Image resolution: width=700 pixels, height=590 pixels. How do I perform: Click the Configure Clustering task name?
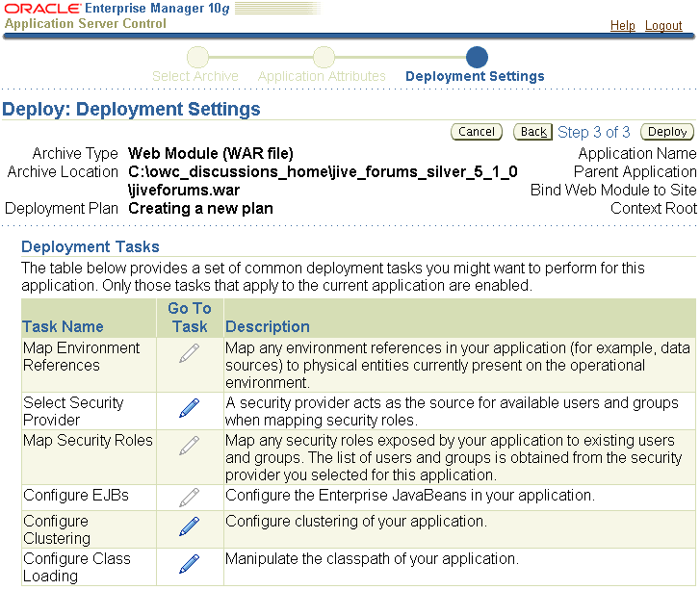pos(57,529)
